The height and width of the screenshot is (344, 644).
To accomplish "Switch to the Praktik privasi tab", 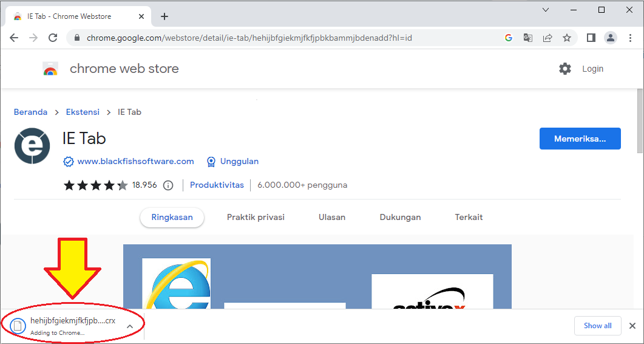I will tap(256, 217).
